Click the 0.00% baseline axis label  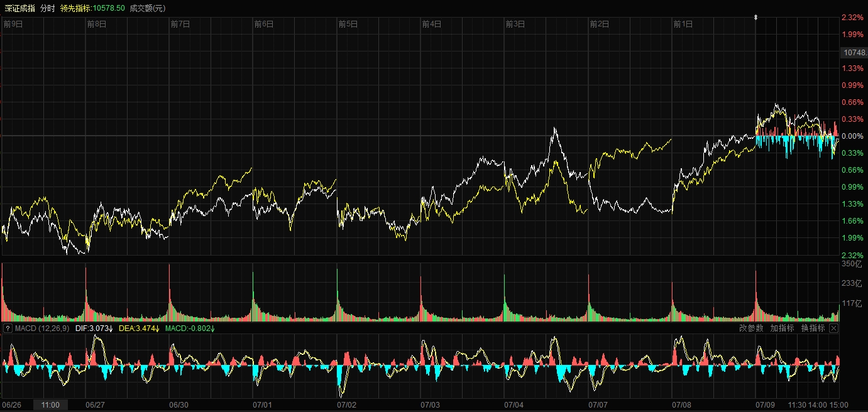pyautogui.click(x=852, y=136)
